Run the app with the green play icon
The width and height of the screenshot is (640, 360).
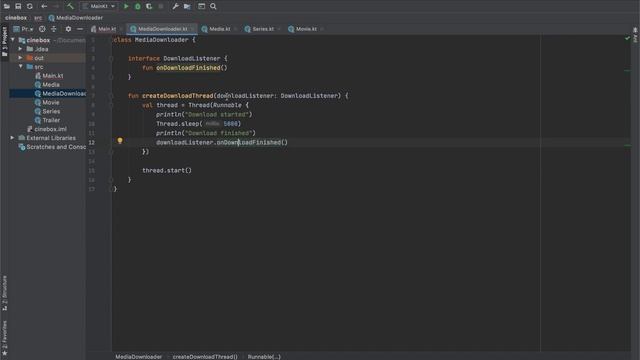click(126, 6)
